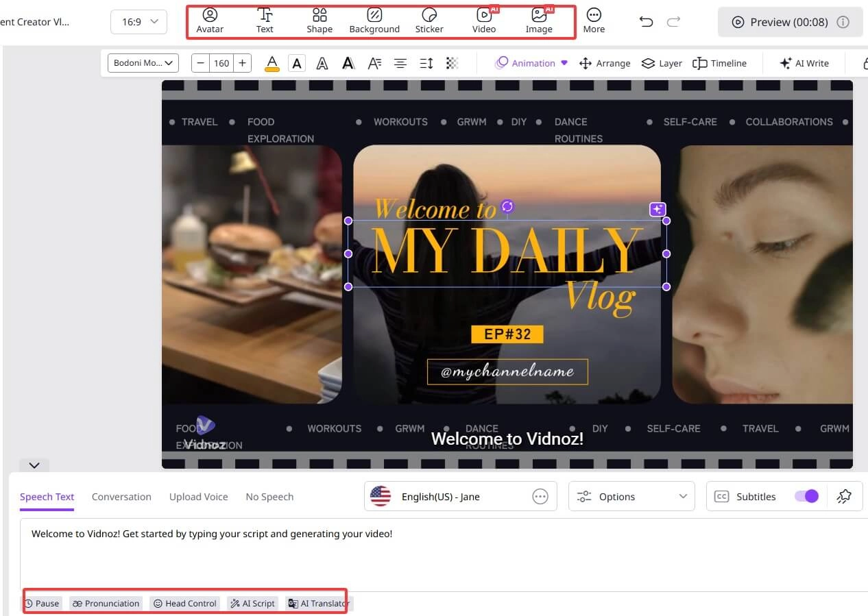
Task: Click the AI Script button
Action: click(x=252, y=603)
